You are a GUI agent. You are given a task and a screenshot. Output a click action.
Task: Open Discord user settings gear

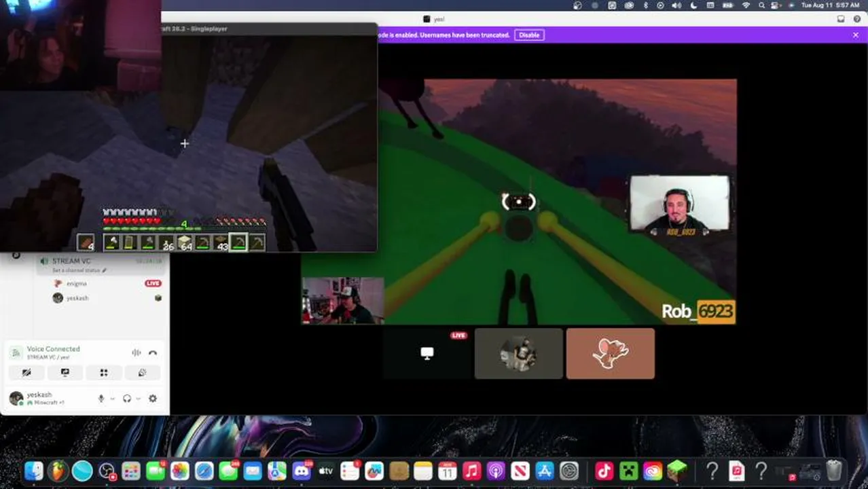[153, 399]
